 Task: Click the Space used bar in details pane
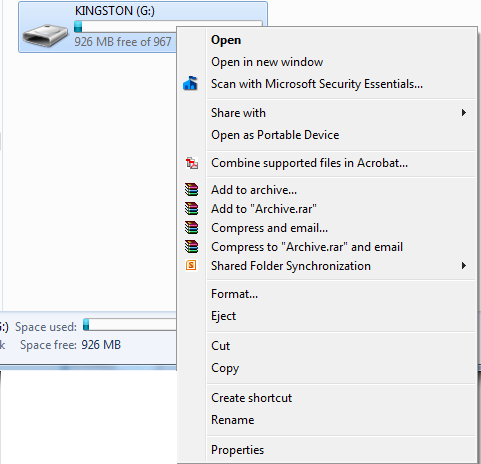129,325
